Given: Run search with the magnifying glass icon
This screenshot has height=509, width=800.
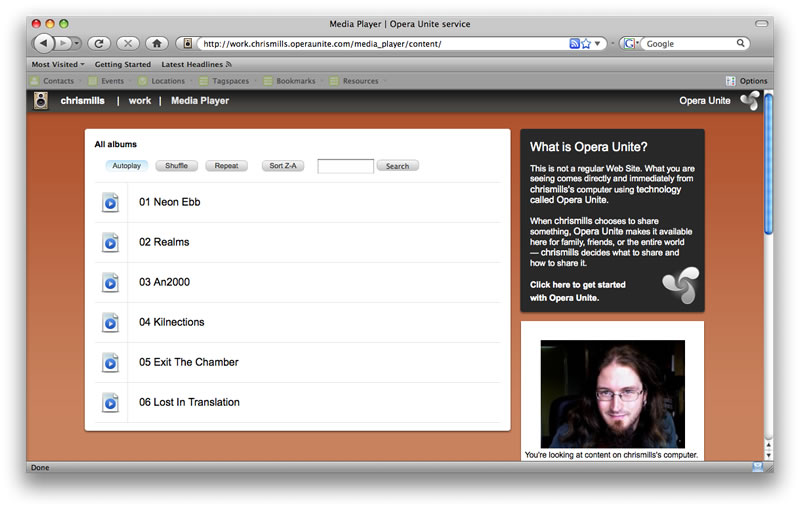Looking at the screenshot, I should coord(740,43).
